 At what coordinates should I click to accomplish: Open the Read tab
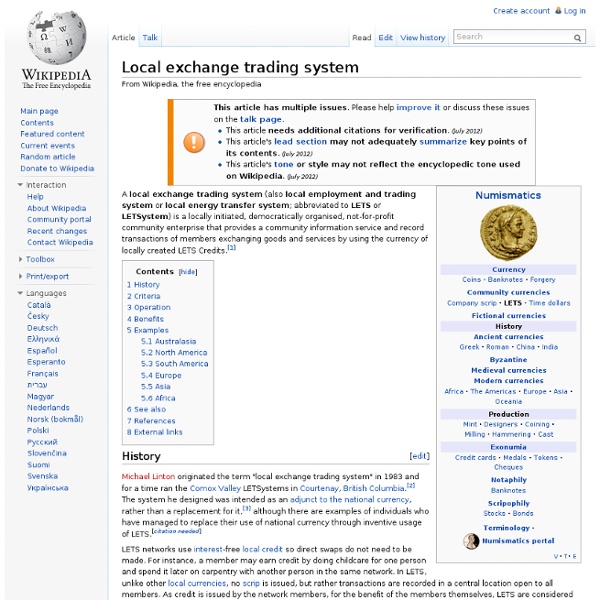362,38
